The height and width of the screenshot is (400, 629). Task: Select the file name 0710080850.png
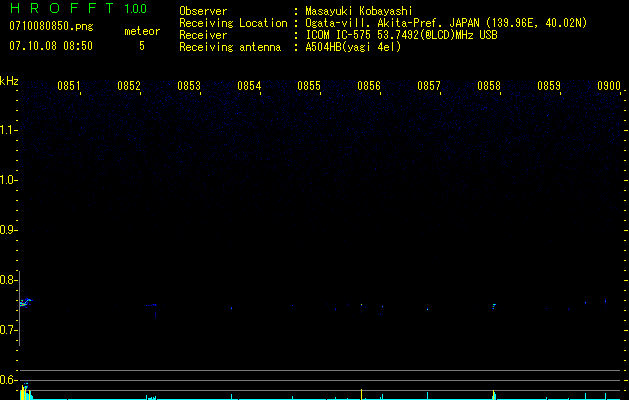(x=51, y=26)
